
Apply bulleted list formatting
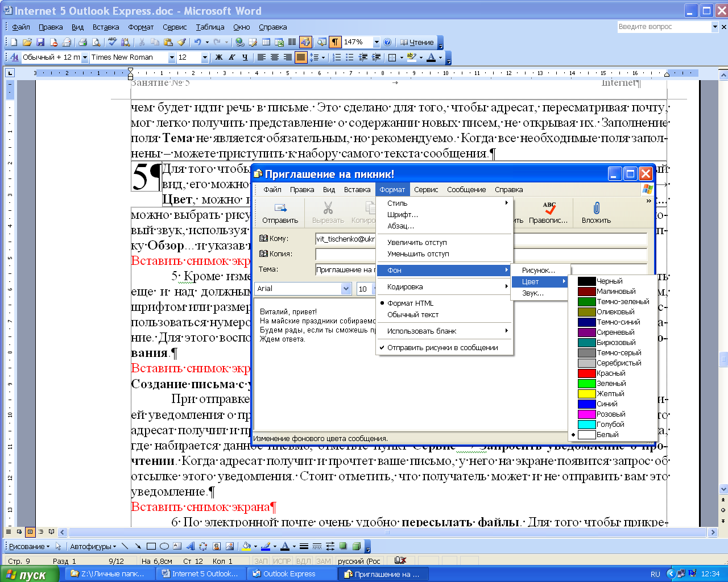350,57
